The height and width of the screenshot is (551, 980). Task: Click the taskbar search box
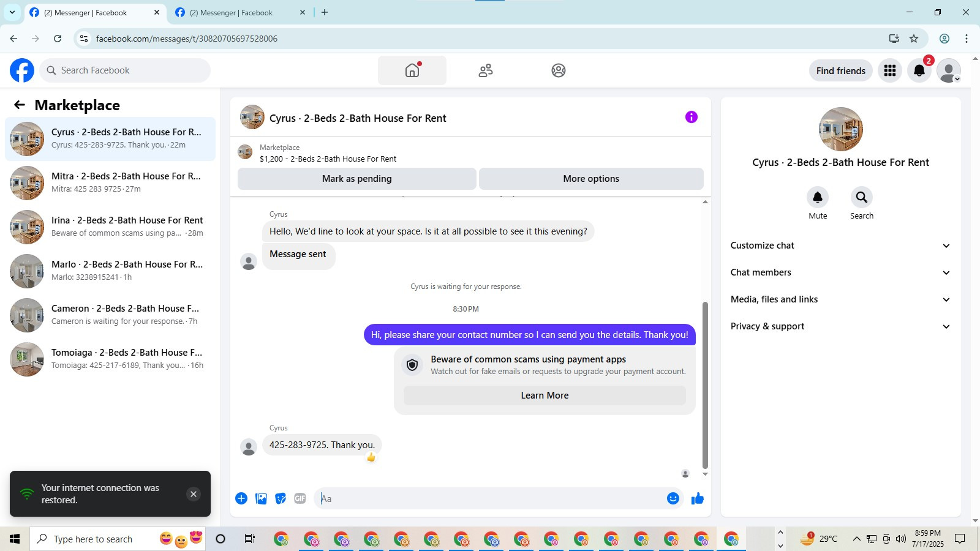point(118,539)
